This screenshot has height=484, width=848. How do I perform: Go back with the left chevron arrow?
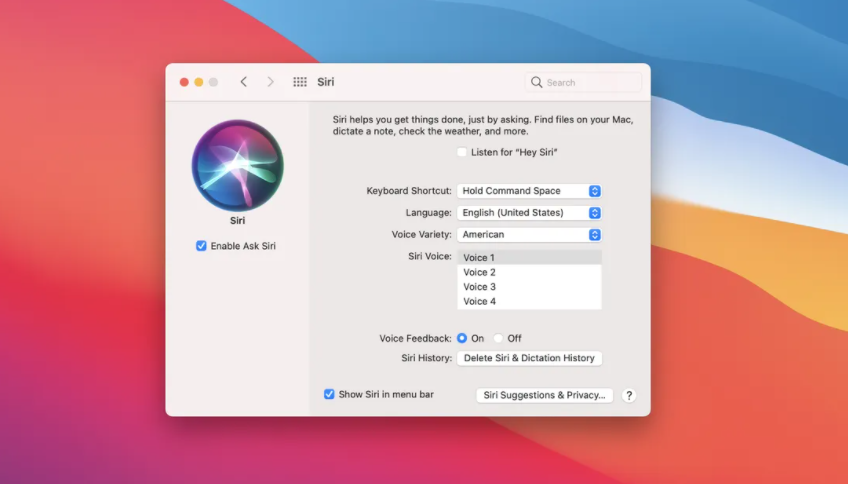(x=243, y=82)
